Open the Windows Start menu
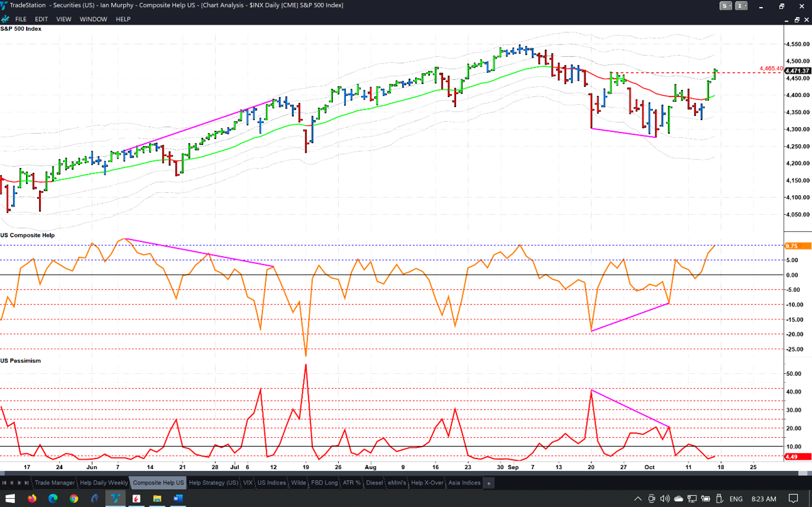The height and width of the screenshot is (507, 812). coord(10,499)
